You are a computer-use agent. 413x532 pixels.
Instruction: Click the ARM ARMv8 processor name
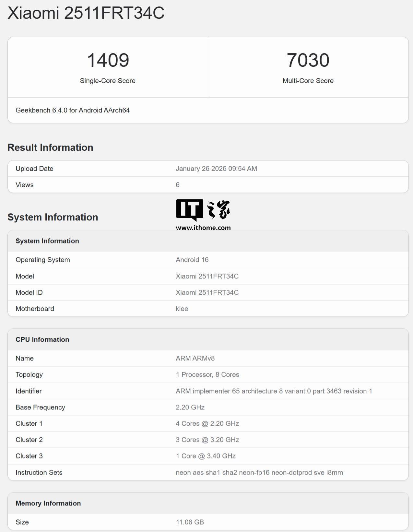tap(195, 358)
